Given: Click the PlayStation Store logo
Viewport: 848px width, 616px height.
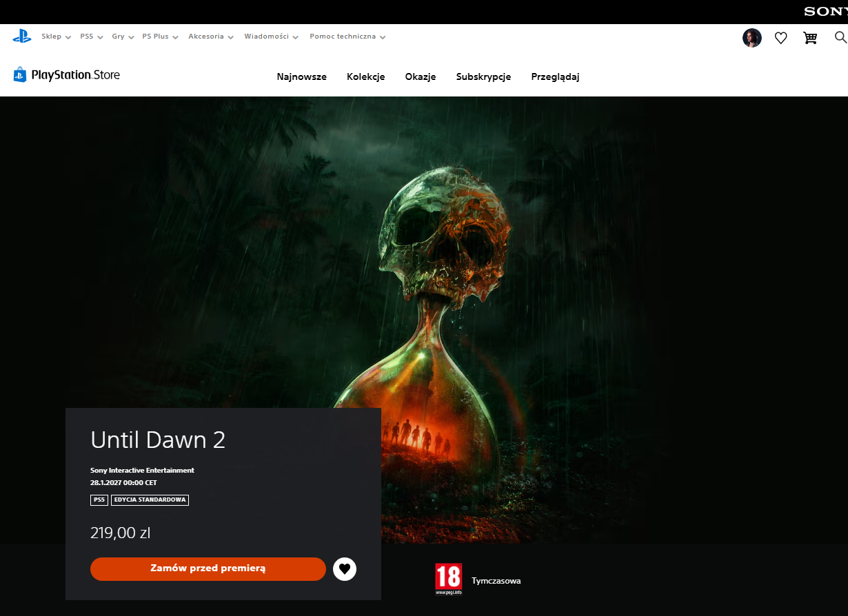Looking at the screenshot, I should tap(66, 75).
